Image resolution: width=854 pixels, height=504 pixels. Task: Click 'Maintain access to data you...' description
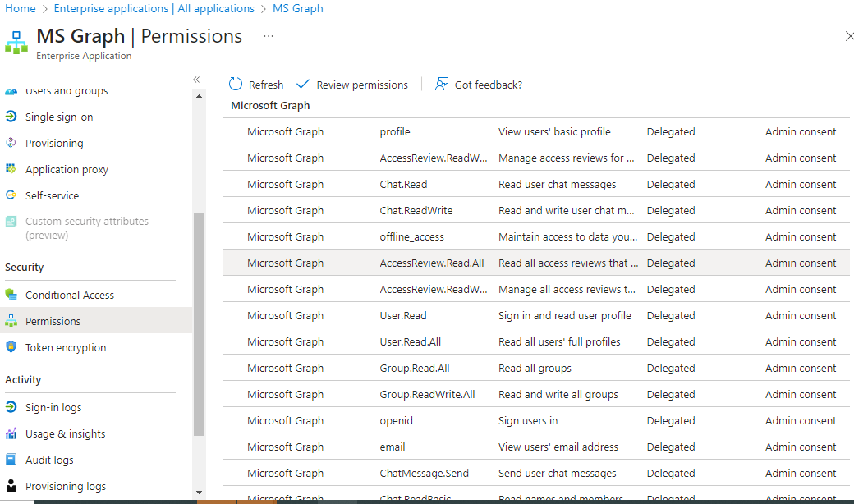(x=567, y=236)
